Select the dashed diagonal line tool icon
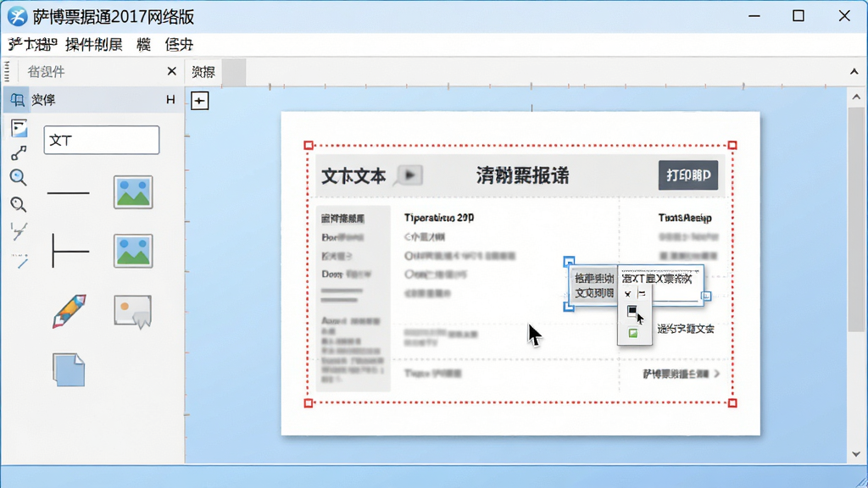Image resolution: width=868 pixels, height=488 pixels. click(19, 261)
